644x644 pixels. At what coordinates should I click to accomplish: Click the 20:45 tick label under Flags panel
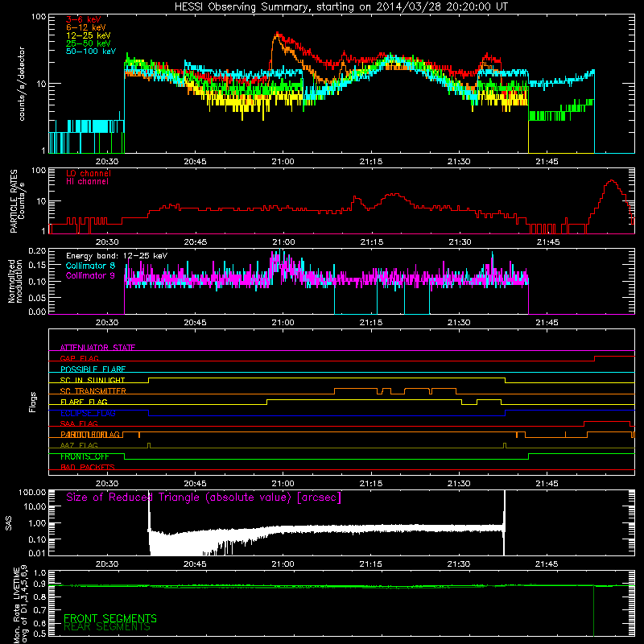(195, 484)
